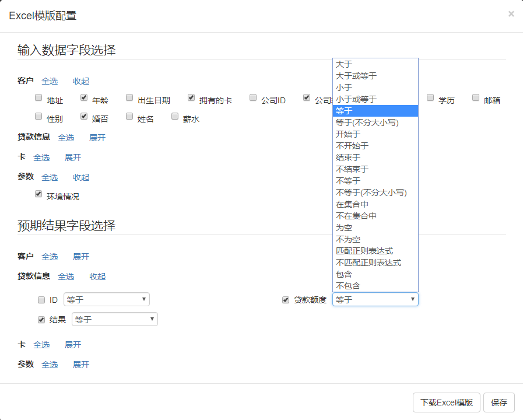The width and height of the screenshot is (523, 420).
Task: Uncheck the 环境情况 parameter checkbox
Action: pos(38,194)
